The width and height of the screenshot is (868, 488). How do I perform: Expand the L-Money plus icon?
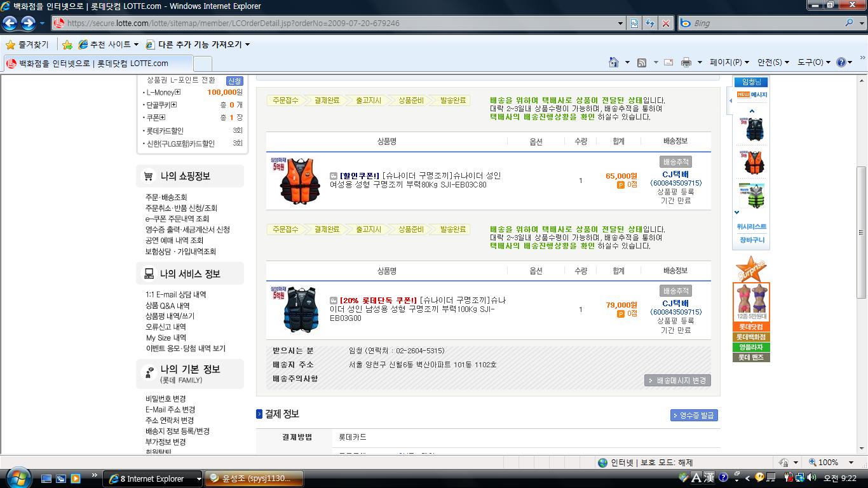178,92
